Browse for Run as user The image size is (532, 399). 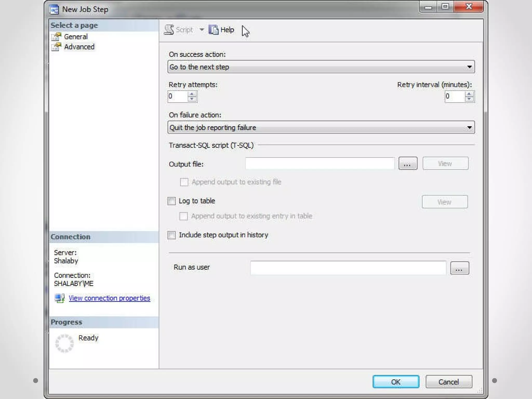pyautogui.click(x=459, y=268)
